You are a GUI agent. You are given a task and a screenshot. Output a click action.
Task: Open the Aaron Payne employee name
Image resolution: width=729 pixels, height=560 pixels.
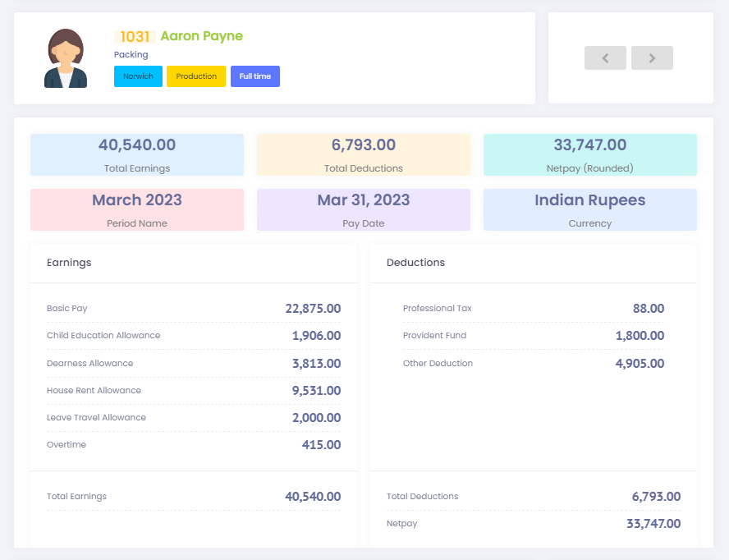201,36
